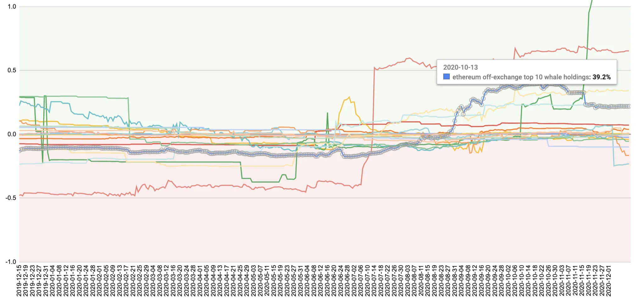The width and height of the screenshot is (644, 303).
Task: Click the 39.2% value in the tooltip
Action: [x=601, y=77]
